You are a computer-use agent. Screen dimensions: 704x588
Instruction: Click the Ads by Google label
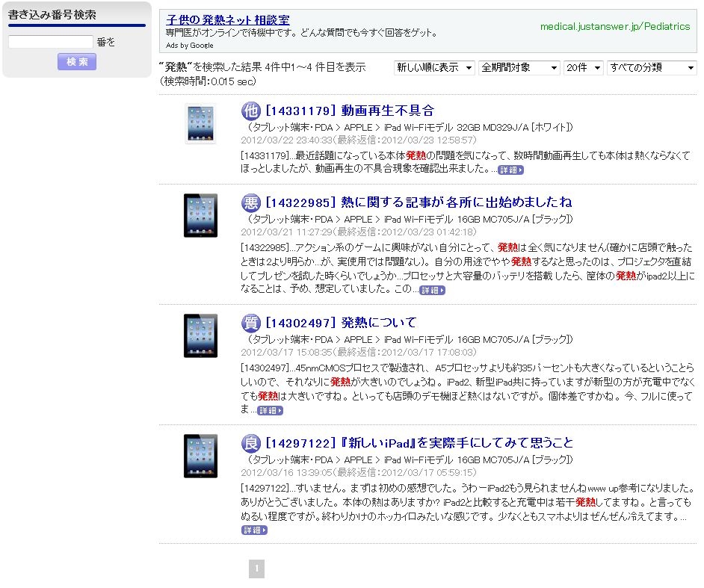190,46
